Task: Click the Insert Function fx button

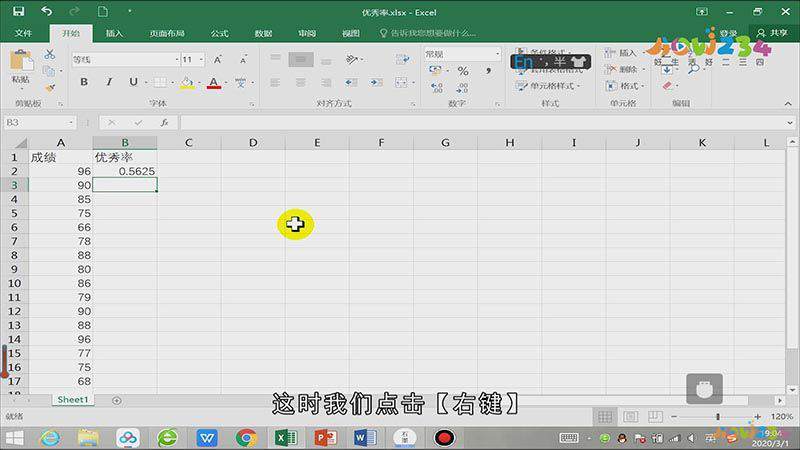Action: (164, 122)
